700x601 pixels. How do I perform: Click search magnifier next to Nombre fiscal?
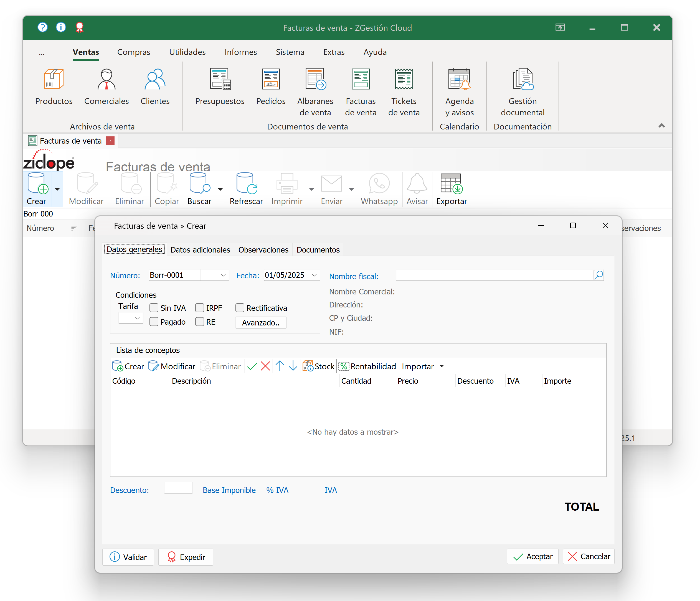coord(599,275)
